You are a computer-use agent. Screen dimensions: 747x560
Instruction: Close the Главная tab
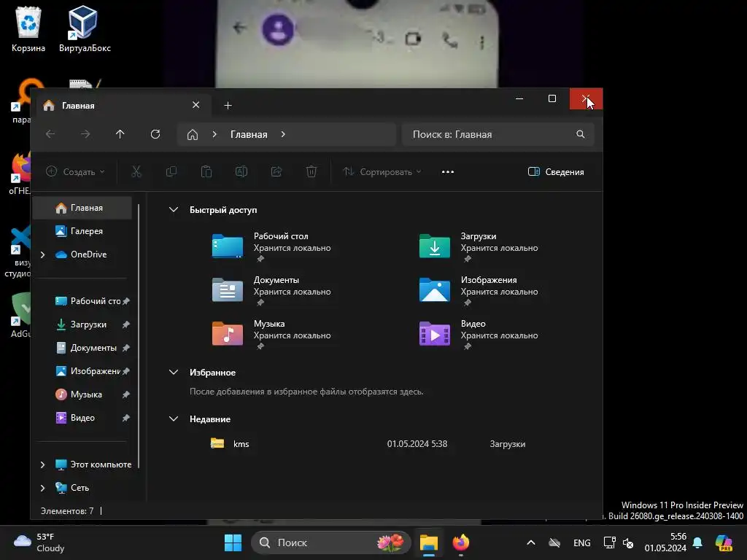tap(196, 105)
